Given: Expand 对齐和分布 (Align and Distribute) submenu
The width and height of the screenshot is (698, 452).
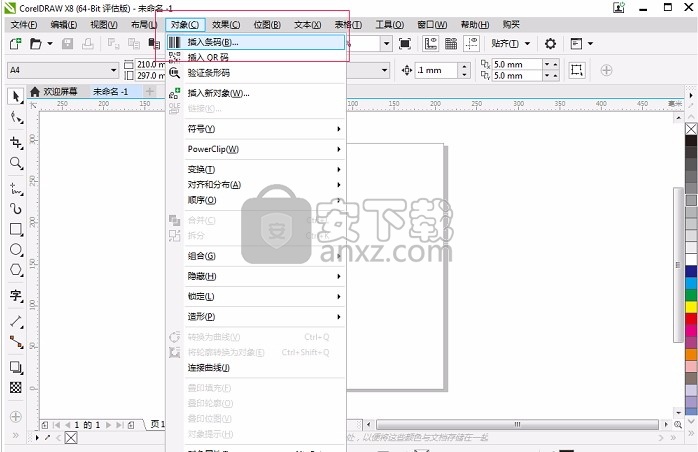Looking at the screenshot, I should point(214,185).
